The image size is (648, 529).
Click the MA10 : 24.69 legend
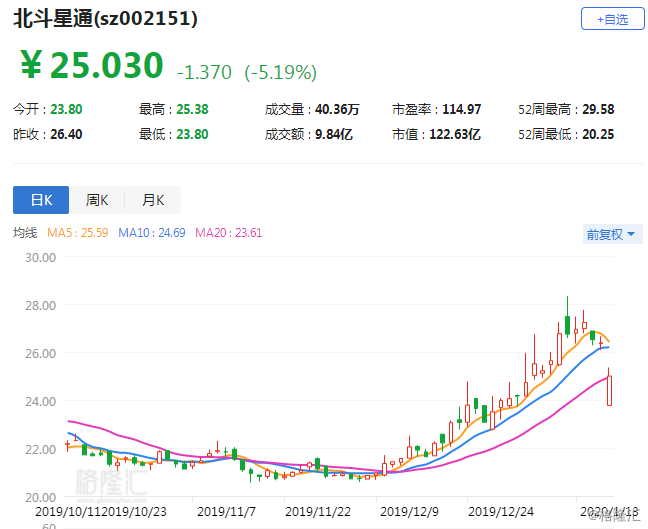tap(152, 233)
